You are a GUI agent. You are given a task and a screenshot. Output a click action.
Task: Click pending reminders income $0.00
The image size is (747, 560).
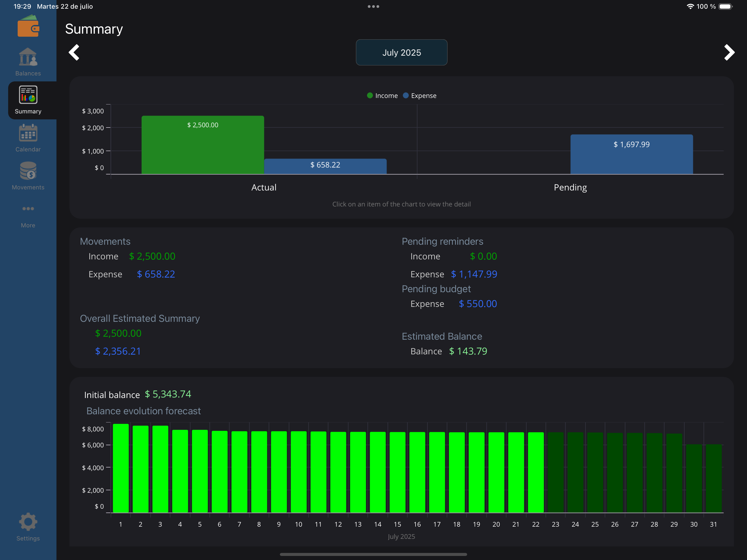pos(483,256)
